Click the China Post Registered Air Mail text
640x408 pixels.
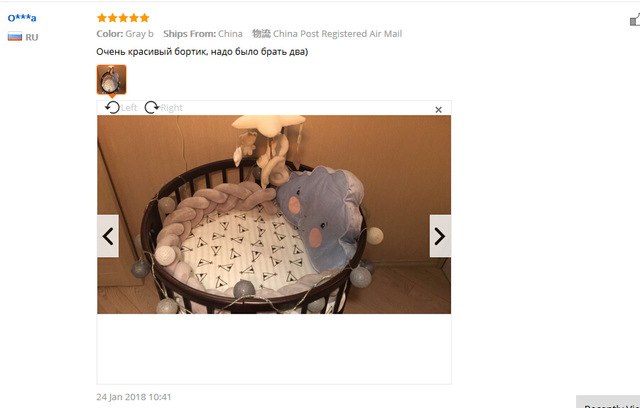point(337,34)
